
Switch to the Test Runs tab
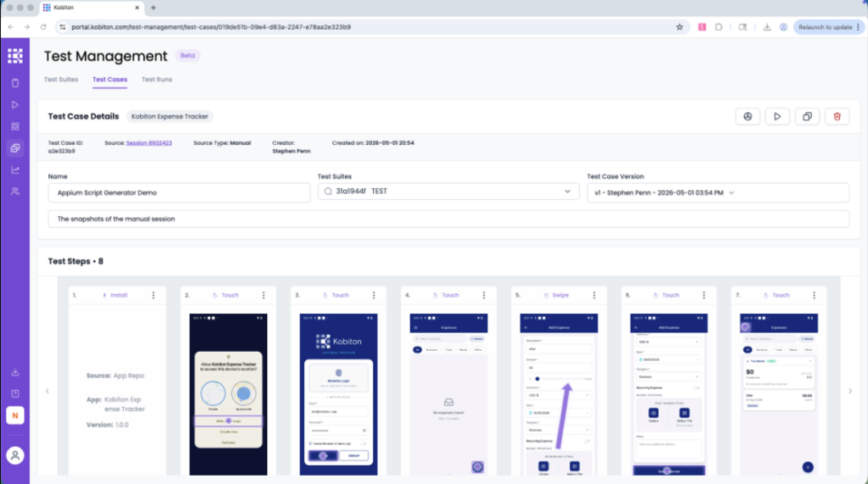pos(157,79)
